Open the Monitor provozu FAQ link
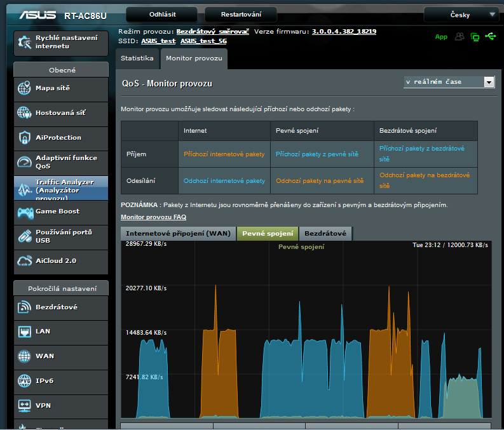 (153, 217)
